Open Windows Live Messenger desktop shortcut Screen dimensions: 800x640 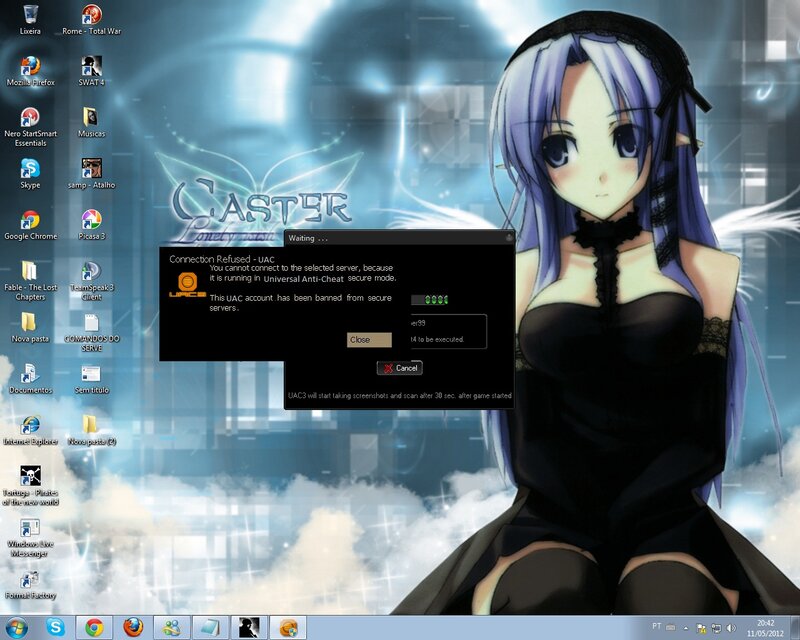30,538
